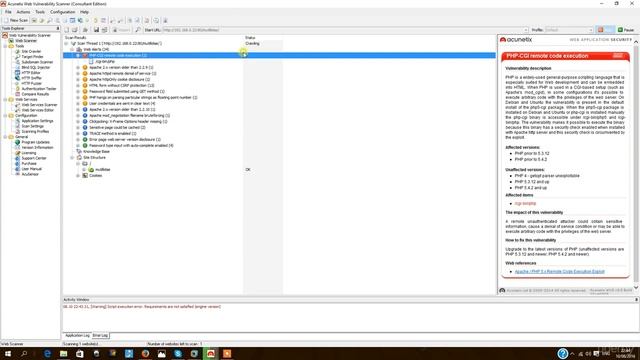Open the Apache / PHP 5.x Remote Code Execution Exploit link
Image resolution: width=640 pixels, height=360 pixels.
click(560, 271)
